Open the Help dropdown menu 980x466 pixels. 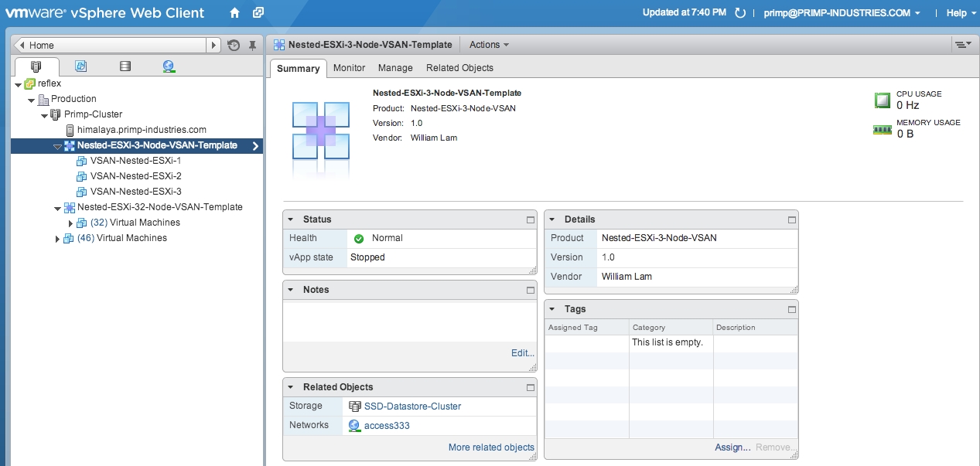(x=961, y=13)
